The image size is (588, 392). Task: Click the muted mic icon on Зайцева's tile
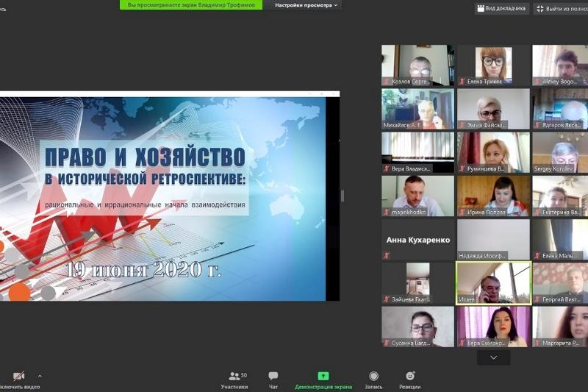coord(387,299)
